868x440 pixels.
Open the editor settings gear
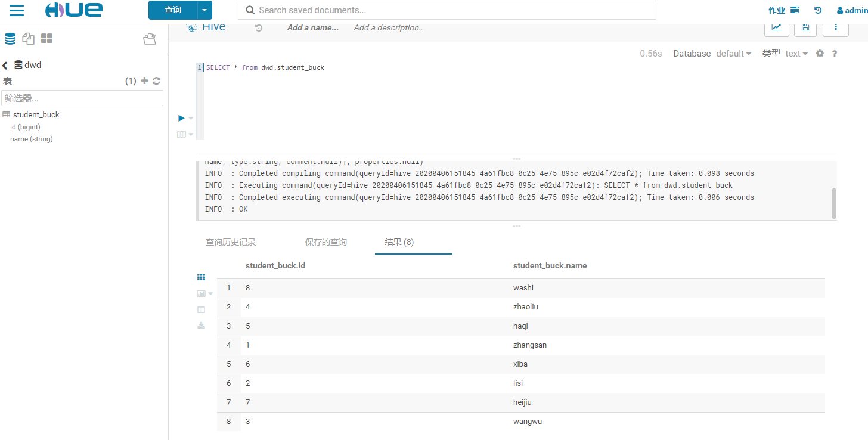(820, 54)
